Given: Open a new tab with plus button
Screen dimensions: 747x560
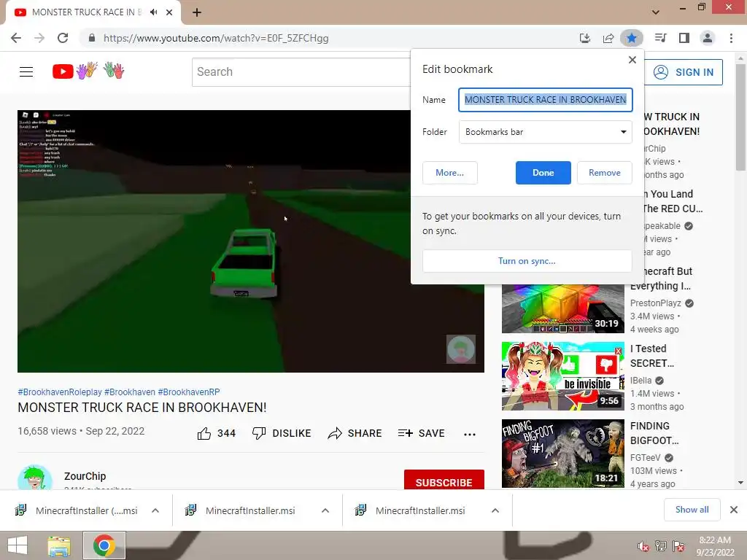Looking at the screenshot, I should 197,12.
